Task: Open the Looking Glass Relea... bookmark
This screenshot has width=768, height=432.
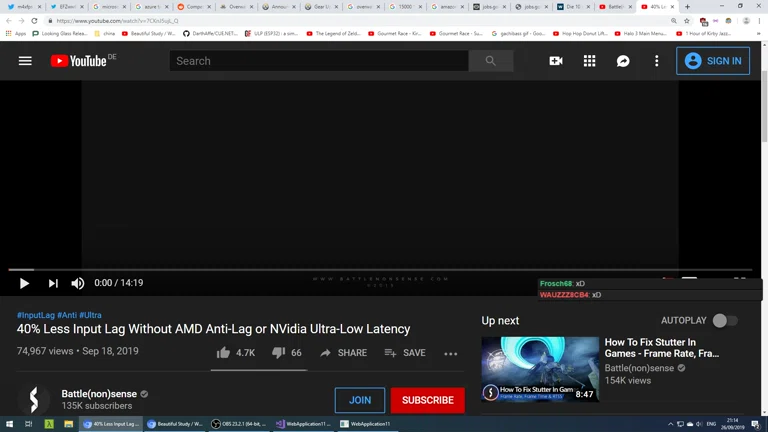Action: 60,33
